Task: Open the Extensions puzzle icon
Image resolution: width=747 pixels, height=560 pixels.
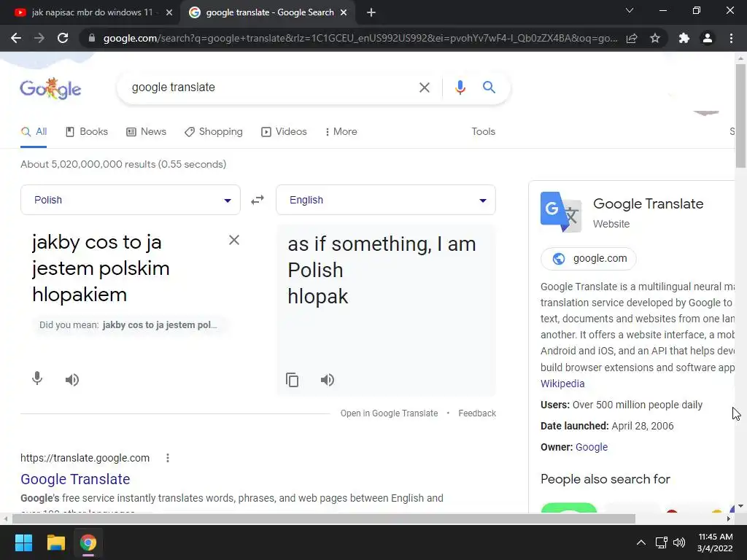Action: 684,38
